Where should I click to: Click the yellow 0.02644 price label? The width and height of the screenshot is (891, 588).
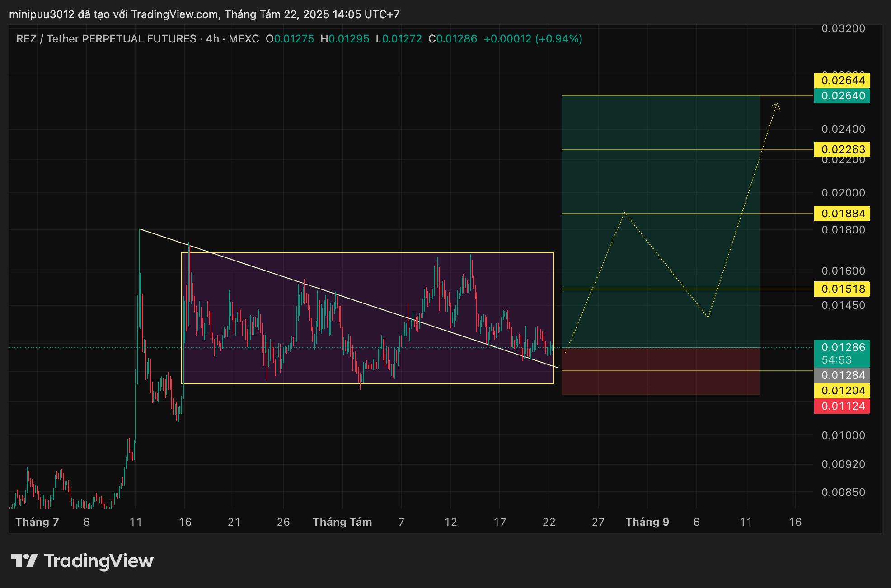coord(842,80)
